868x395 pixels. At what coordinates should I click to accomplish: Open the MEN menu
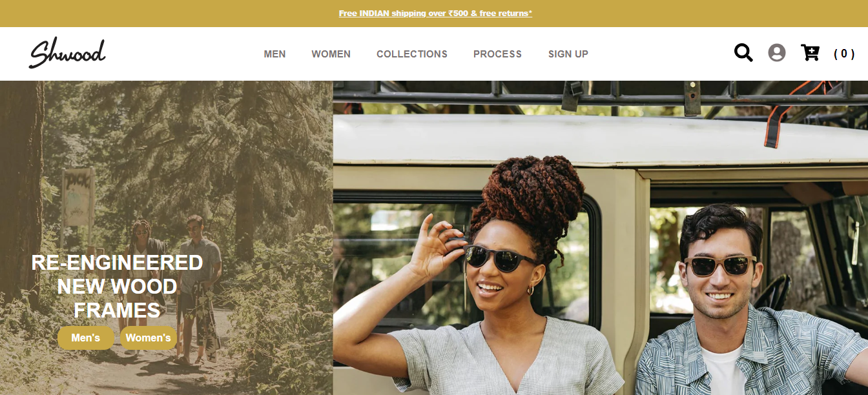point(274,54)
